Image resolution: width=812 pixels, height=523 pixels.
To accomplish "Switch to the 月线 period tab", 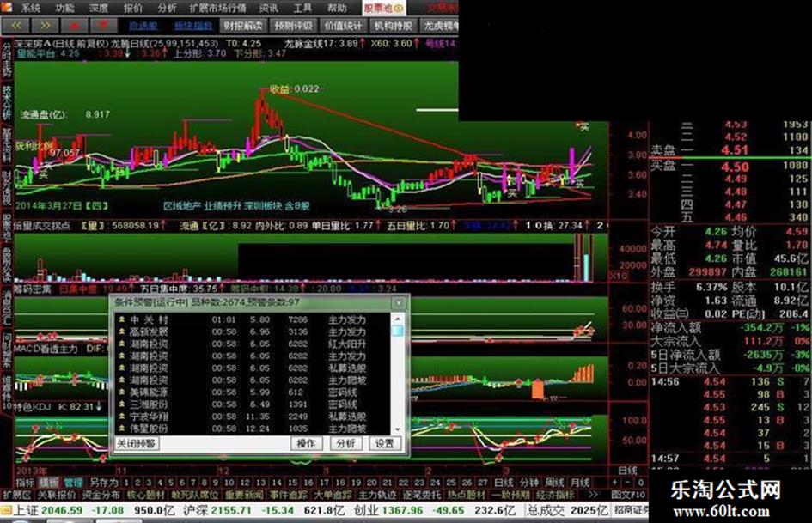I will [x=580, y=483].
